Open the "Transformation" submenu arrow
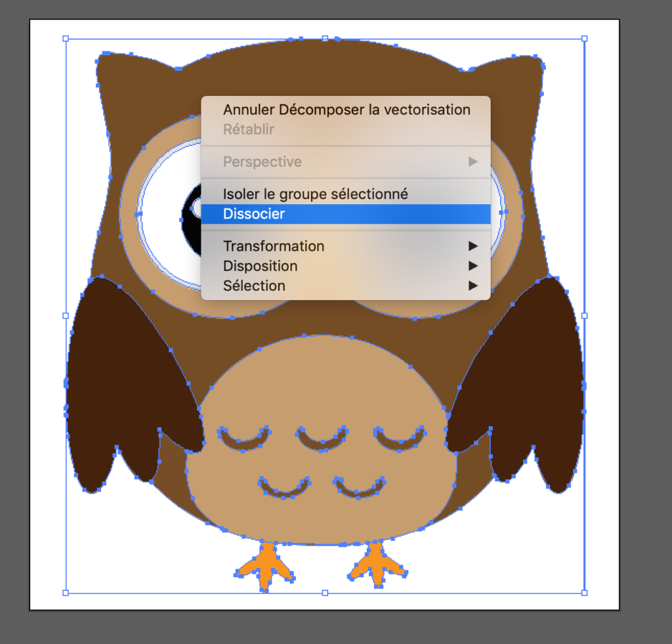Image resolution: width=672 pixels, height=644 pixels. click(x=474, y=246)
